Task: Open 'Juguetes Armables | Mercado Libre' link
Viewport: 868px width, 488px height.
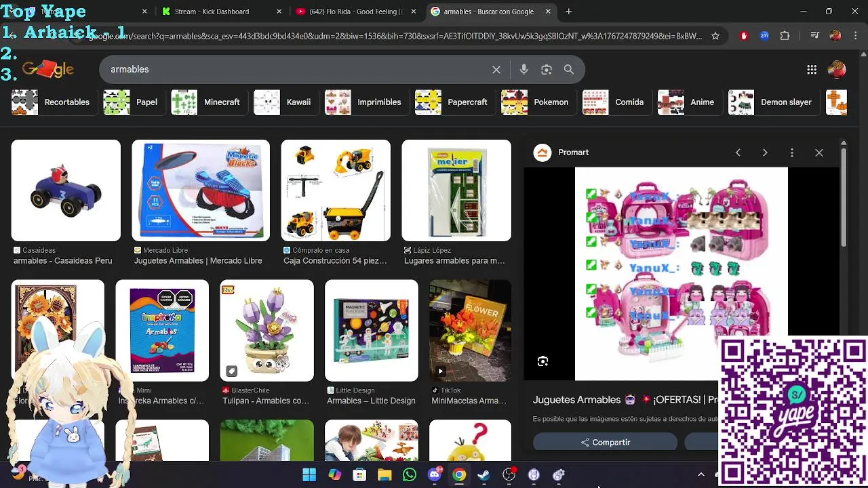Action: coord(198,261)
